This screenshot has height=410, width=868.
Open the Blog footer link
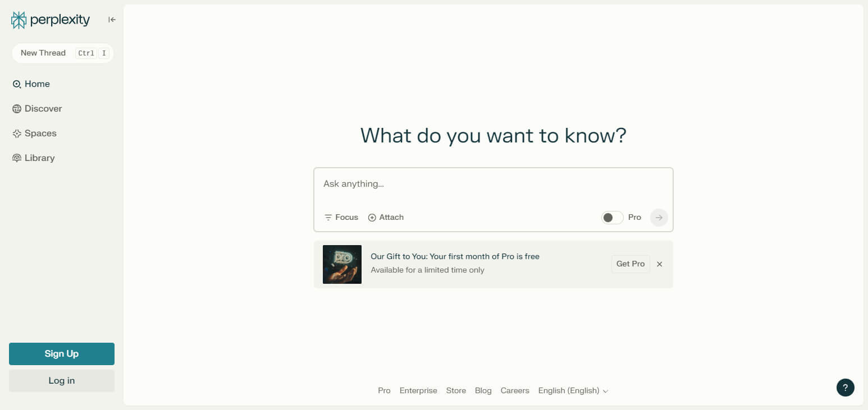[483, 391]
